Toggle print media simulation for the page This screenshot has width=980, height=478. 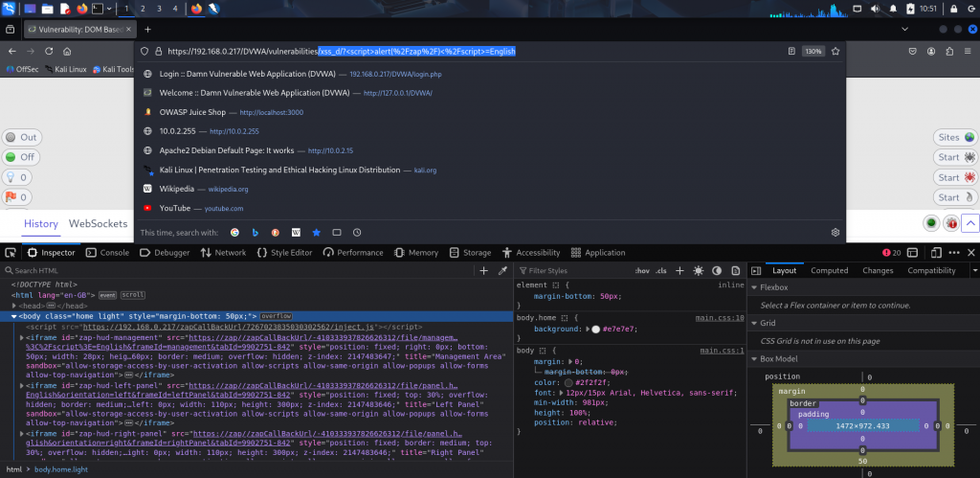pyautogui.click(x=736, y=271)
